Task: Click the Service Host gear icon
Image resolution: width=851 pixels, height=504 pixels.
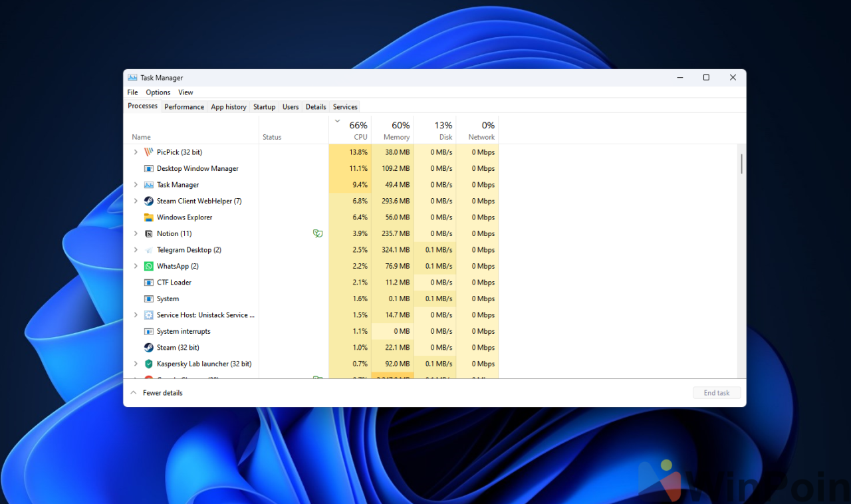Action: [x=148, y=315]
